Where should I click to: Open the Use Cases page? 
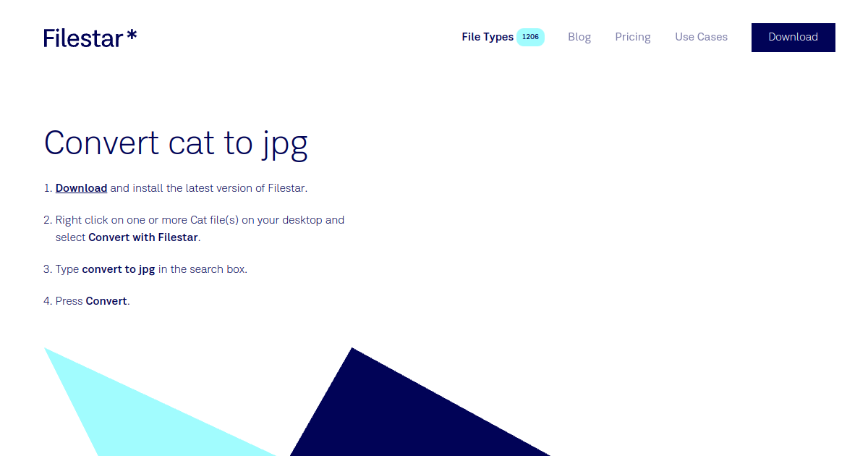701,37
